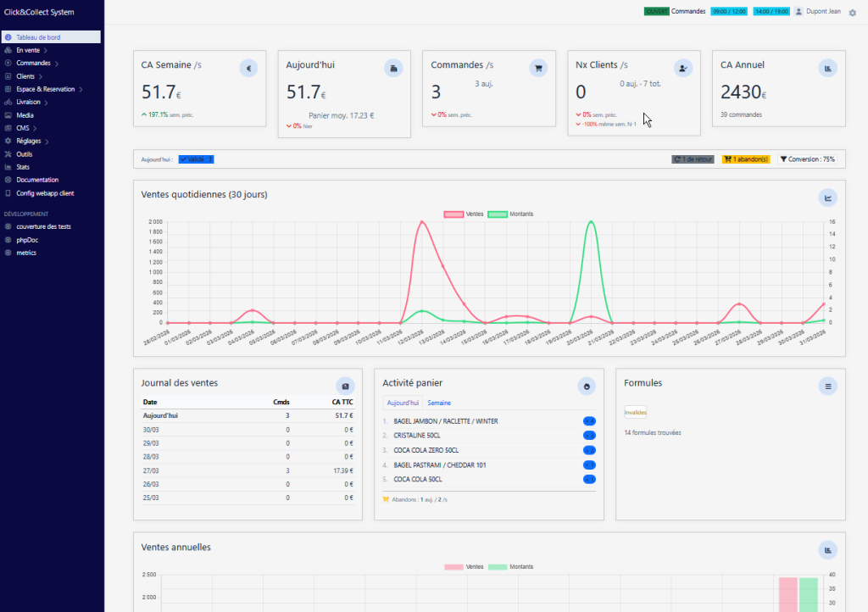Click the Journal des ventes header icon
This screenshot has width=868, height=612.
(345, 386)
